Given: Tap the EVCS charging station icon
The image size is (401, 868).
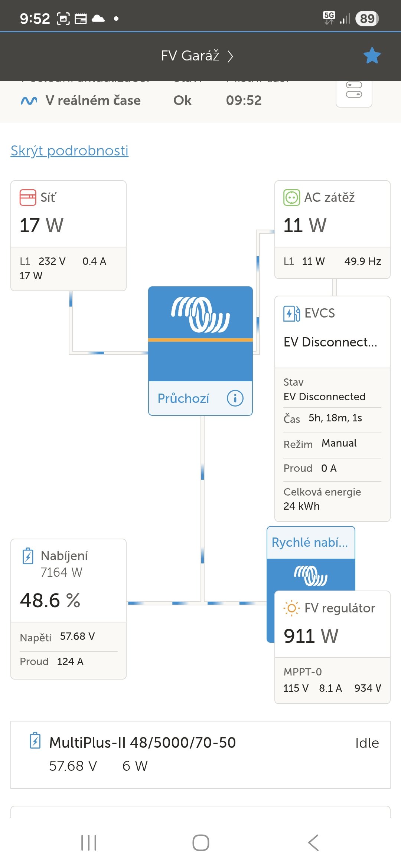Looking at the screenshot, I should 291,313.
